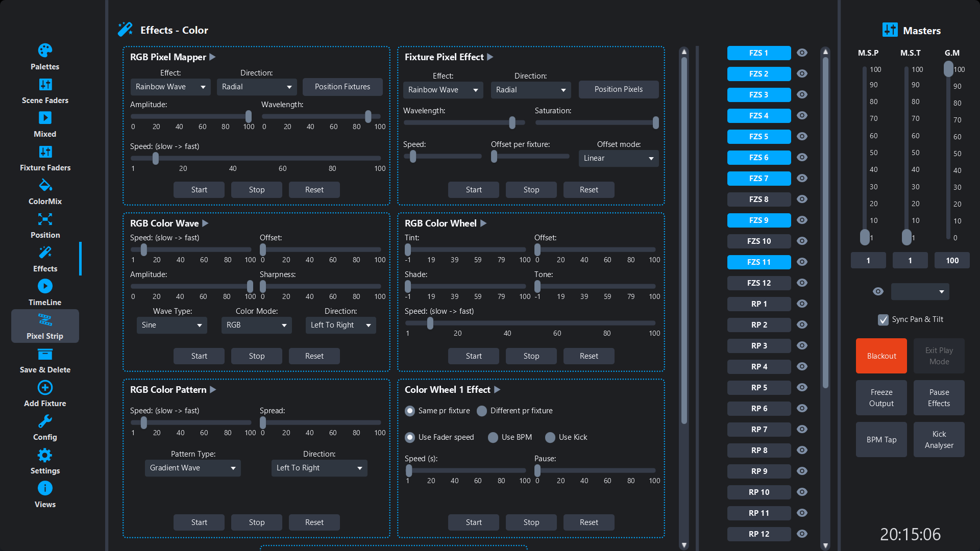Toggle visibility eye for RP 5
Image resolution: width=980 pixels, height=551 pixels.
(802, 388)
